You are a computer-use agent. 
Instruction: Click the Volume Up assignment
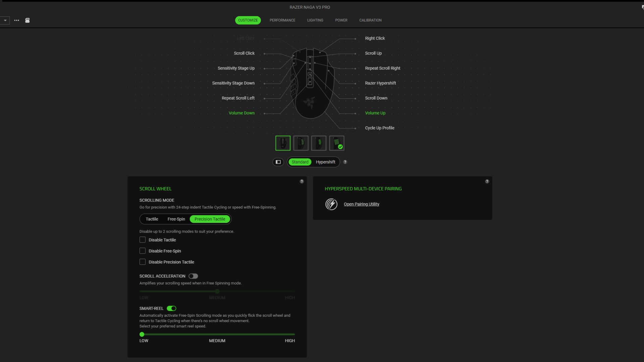coord(375,113)
